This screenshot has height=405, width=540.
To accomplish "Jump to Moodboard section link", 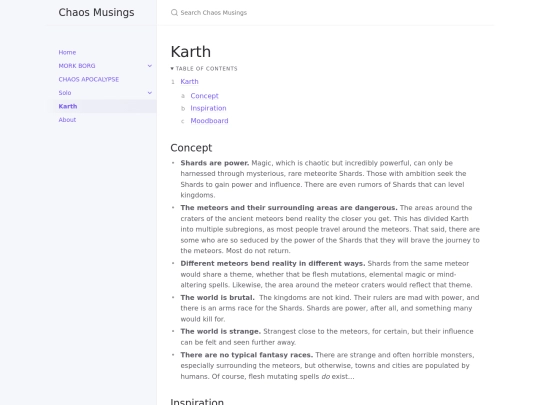I will pyautogui.click(x=209, y=121).
